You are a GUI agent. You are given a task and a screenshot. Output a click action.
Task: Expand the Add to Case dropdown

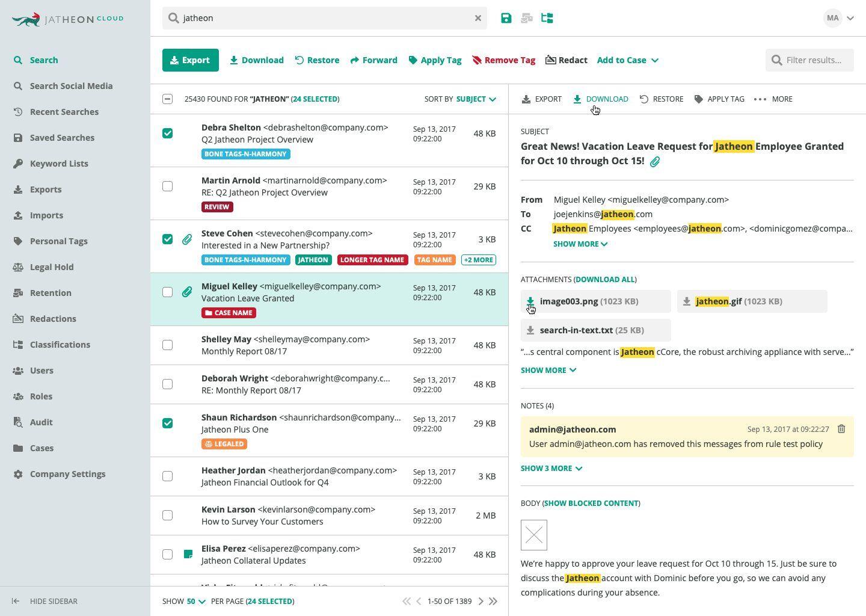627,60
